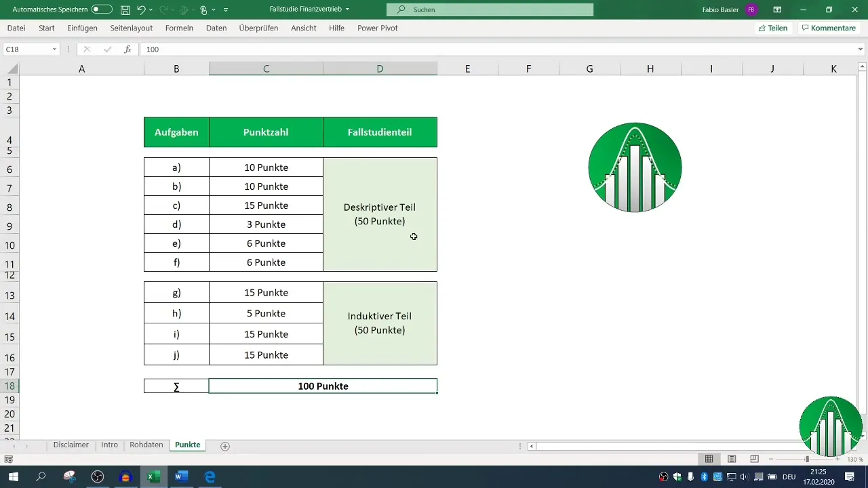Screen dimensions: 868x488
Task: Click the round statistics logo image
Action: click(x=635, y=167)
